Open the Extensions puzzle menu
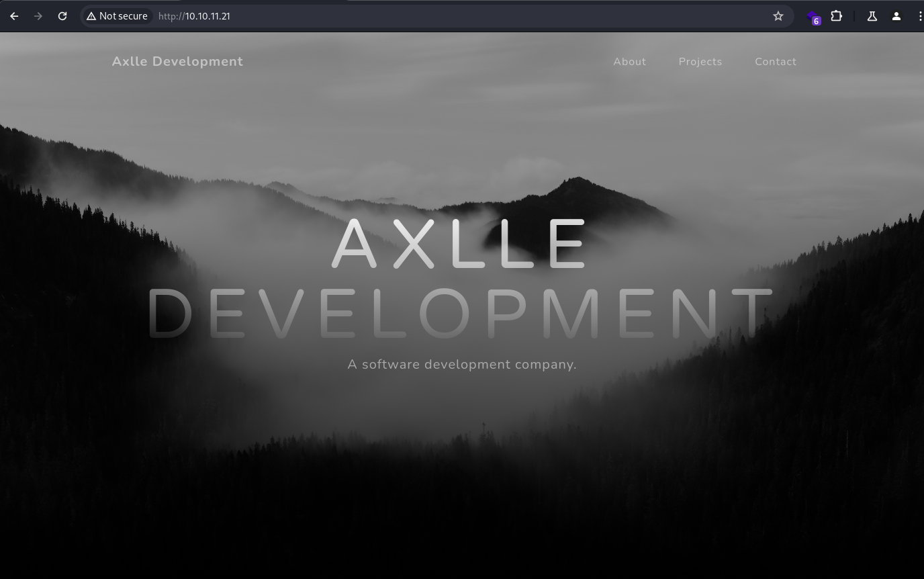This screenshot has width=924, height=579. coord(837,16)
